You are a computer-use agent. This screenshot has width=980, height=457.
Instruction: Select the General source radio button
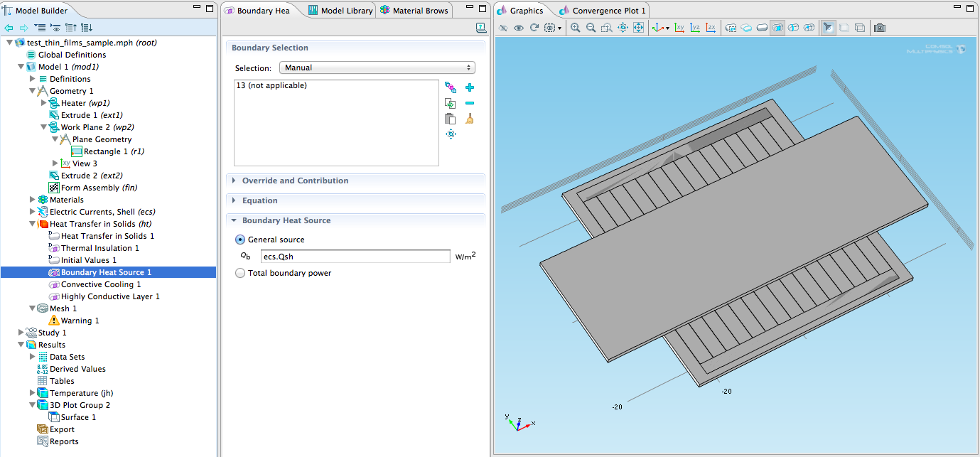coord(240,240)
